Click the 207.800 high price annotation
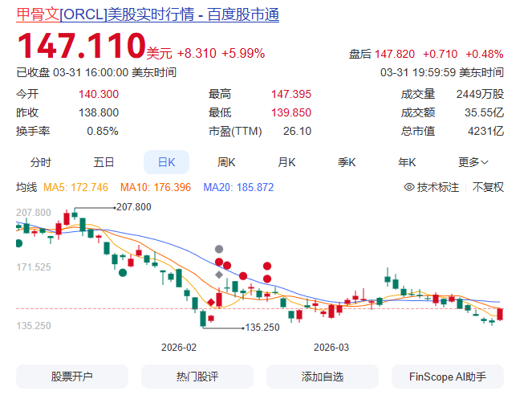This screenshot has width=532, height=399. [134, 207]
